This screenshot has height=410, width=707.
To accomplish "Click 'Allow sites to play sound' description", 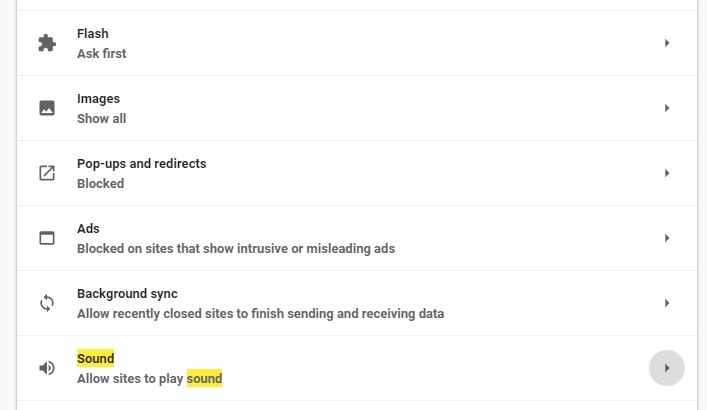I will point(149,378).
